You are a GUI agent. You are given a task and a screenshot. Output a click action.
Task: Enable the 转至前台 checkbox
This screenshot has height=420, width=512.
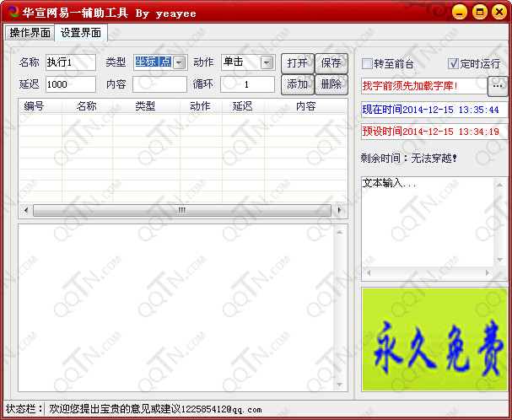click(367, 64)
